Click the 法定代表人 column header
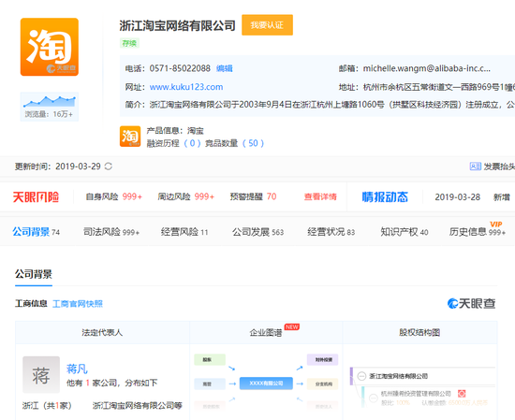Screen dimensions: 515x420 [102, 333]
